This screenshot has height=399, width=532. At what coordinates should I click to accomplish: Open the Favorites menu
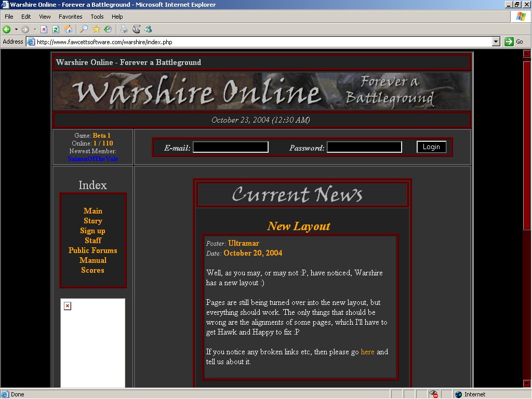(70, 17)
